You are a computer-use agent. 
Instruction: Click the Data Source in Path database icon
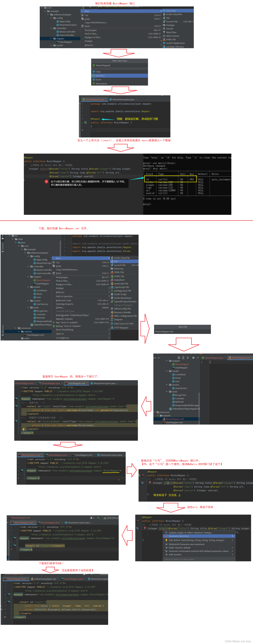[x=112, y=324]
